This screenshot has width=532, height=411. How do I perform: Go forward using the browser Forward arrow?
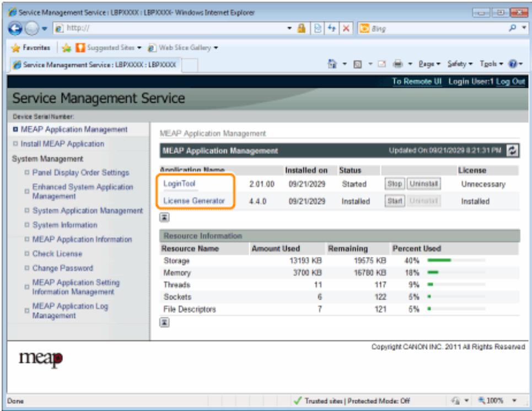(x=32, y=29)
